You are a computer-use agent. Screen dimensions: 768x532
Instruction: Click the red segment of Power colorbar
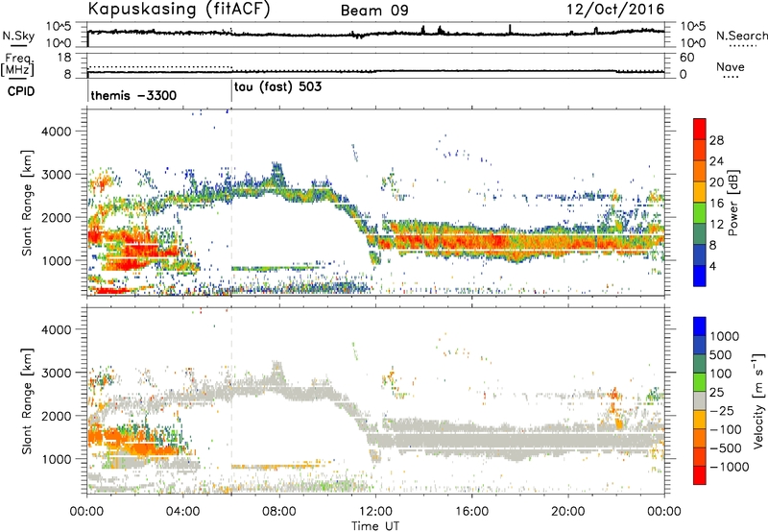(700, 130)
